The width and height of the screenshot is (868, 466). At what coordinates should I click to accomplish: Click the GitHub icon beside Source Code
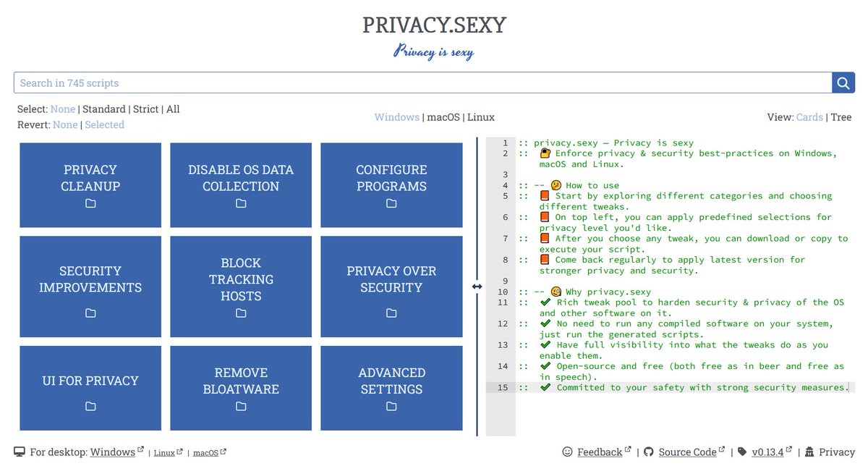point(647,452)
